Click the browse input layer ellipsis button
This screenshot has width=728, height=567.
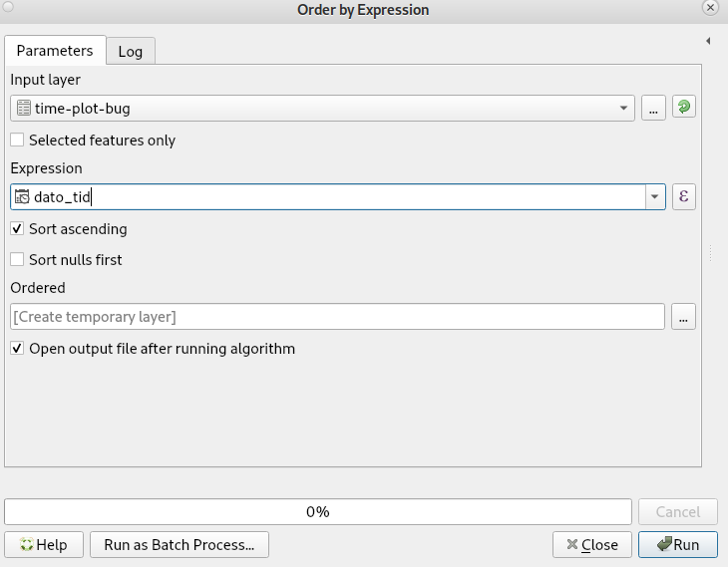point(653,108)
